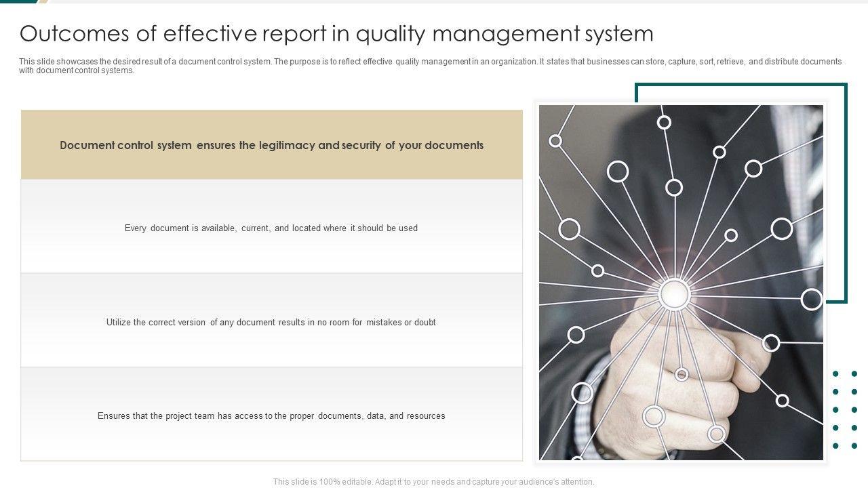Select the row "Utilize the correct version of any document"
Image resolution: width=868 pixels, height=488 pixels.
272,321
